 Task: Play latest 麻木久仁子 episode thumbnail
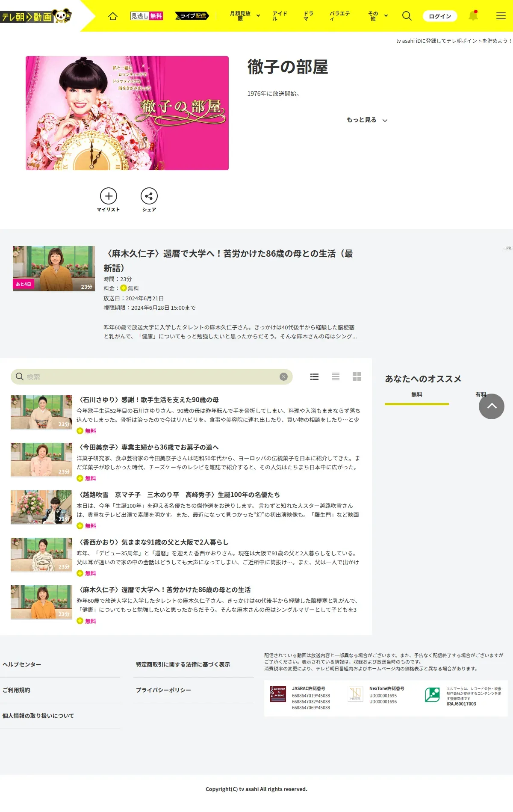tap(54, 269)
